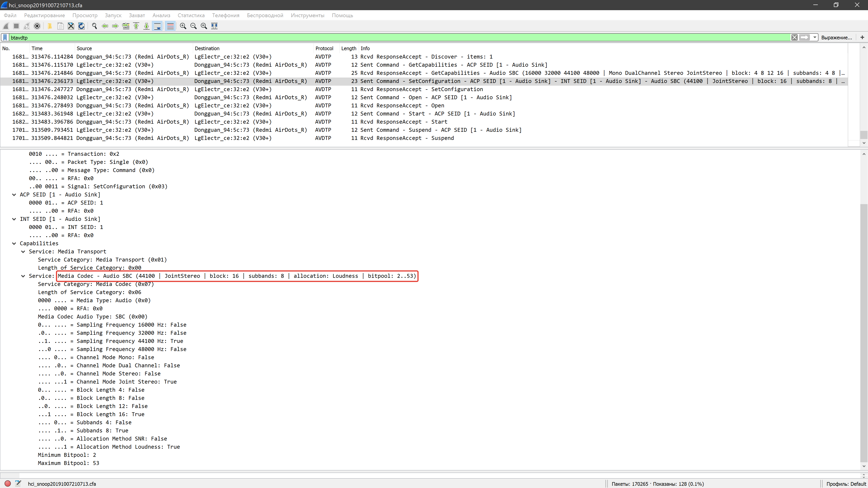This screenshot has height=488, width=868.
Task: Click the zoom in toolbar icon
Action: click(x=183, y=26)
